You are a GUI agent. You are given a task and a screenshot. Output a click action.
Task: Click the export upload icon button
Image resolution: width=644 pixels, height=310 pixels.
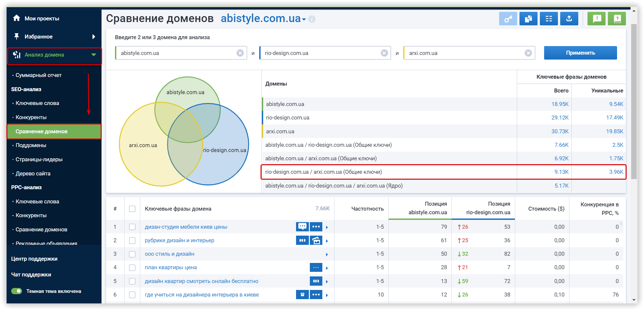tap(569, 19)
